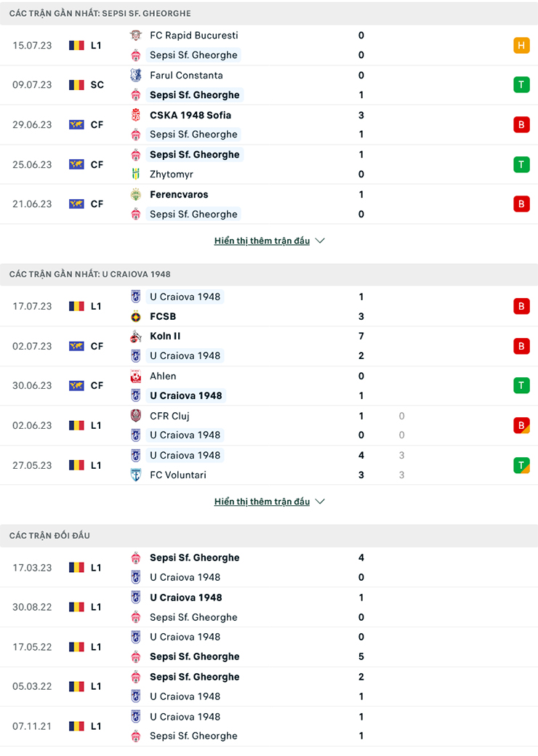Click the Koln II club crest
The image size is (538, 756).
135,336
